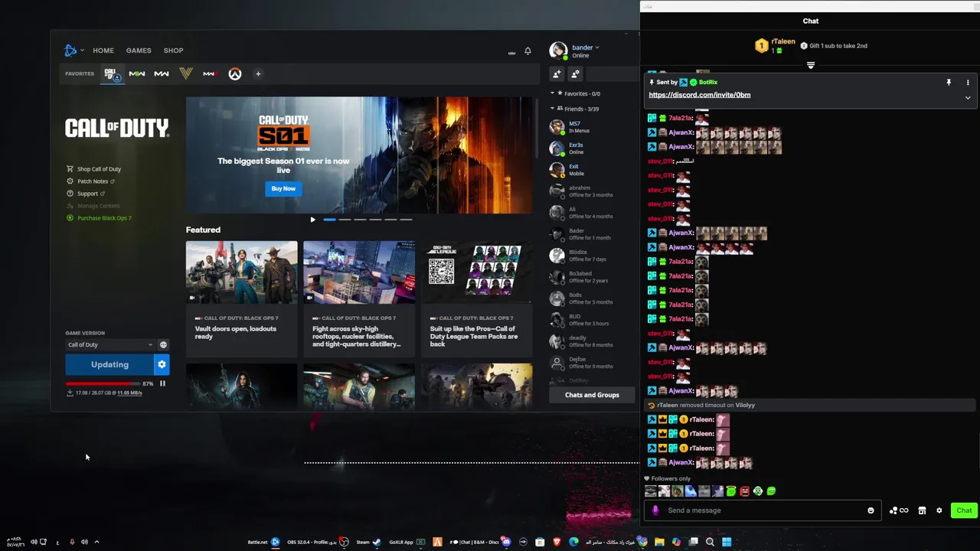This screenshot has height=551, width=980.
Task: Open the three-dot menu on the pinned message
Action: pos(968,83)
